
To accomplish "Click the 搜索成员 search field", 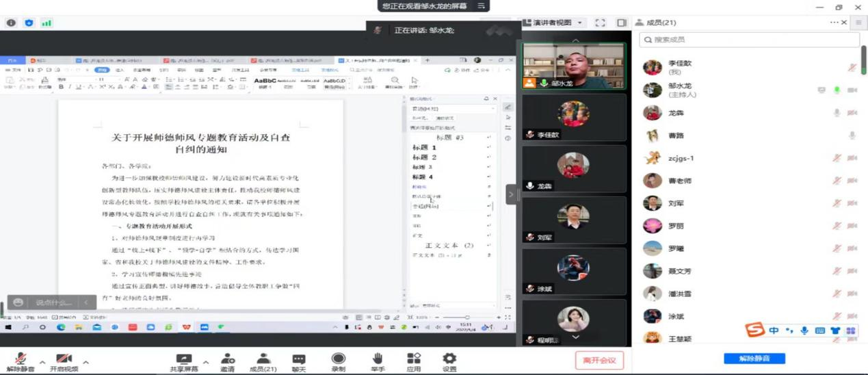I will [x=749, y=40].
